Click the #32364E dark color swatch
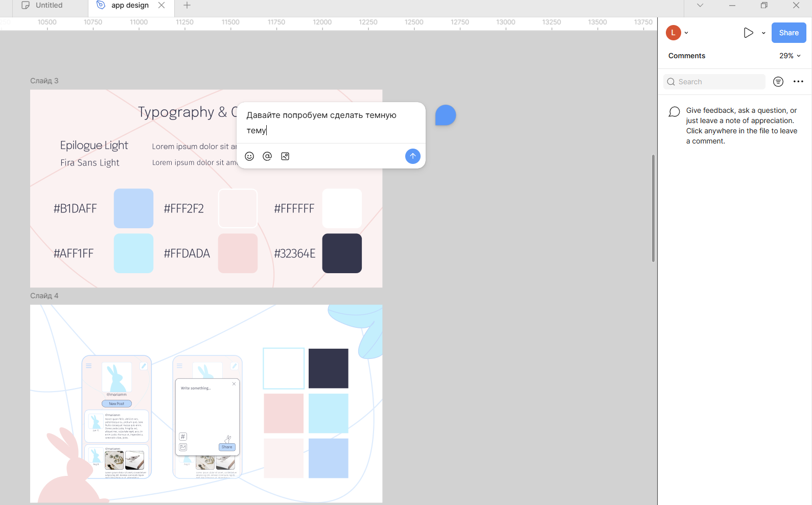 click(342, 253)
